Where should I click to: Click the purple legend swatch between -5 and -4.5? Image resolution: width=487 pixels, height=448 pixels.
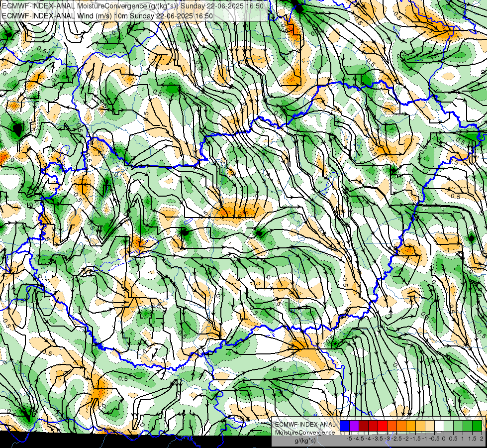tap(354, 426)
